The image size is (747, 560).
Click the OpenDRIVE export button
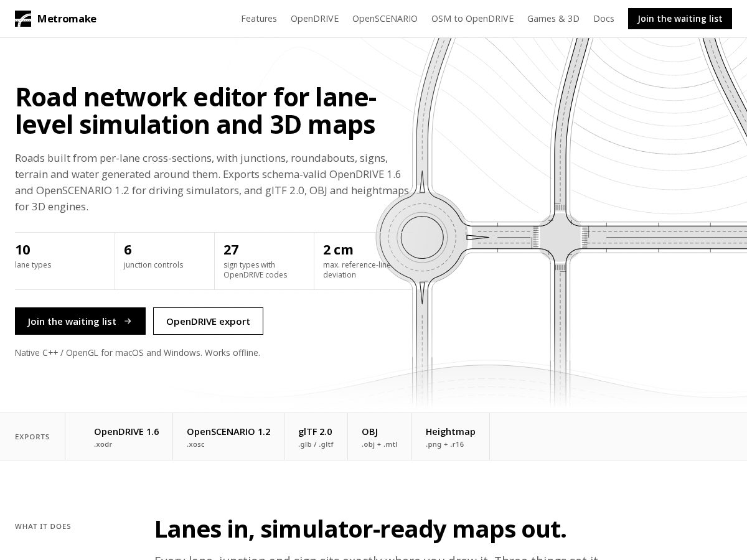click(x=208, y=321)
